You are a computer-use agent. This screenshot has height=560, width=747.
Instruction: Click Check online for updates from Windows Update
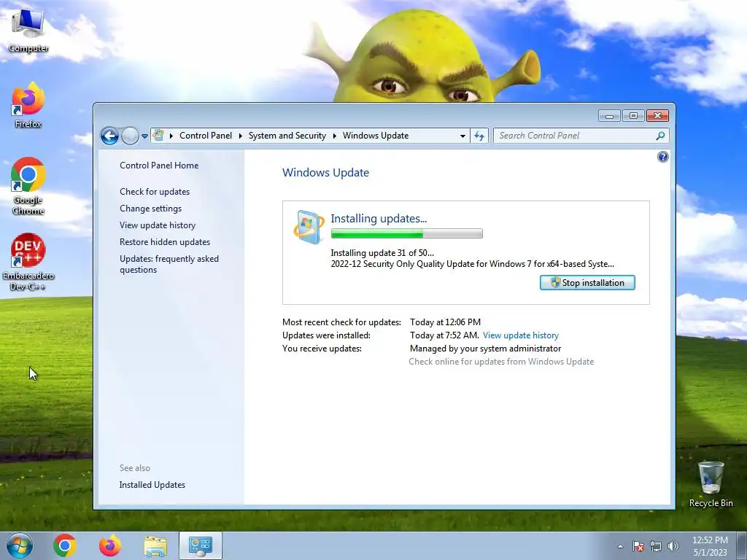pyautogui.click(x=501, y=362)
